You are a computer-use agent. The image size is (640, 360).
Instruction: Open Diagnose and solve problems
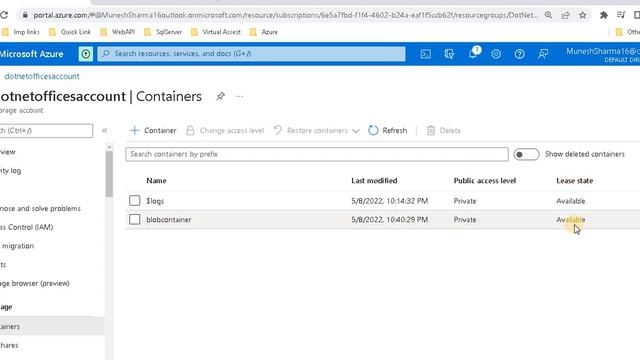[x=40, y=208]
